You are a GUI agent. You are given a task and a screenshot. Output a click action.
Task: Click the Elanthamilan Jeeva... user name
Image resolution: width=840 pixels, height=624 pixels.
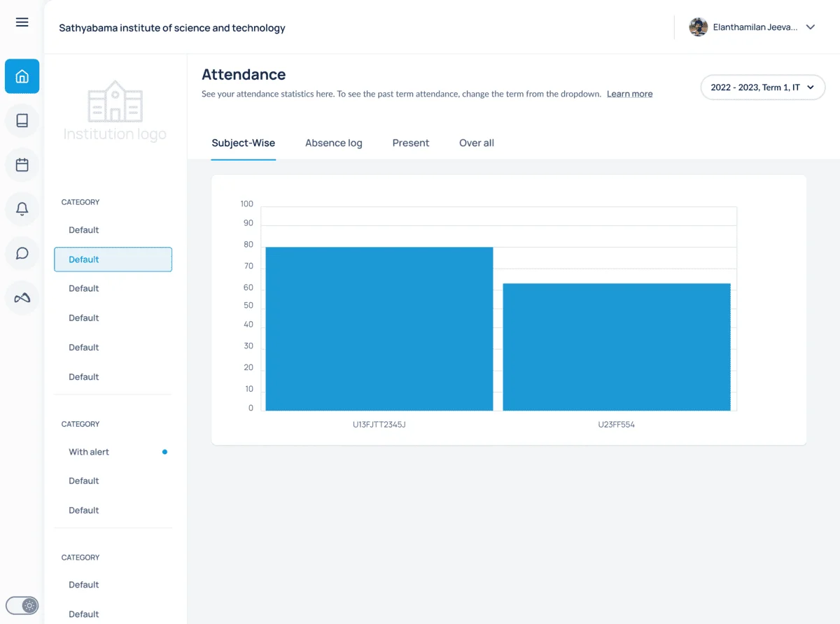pos(755,27)
